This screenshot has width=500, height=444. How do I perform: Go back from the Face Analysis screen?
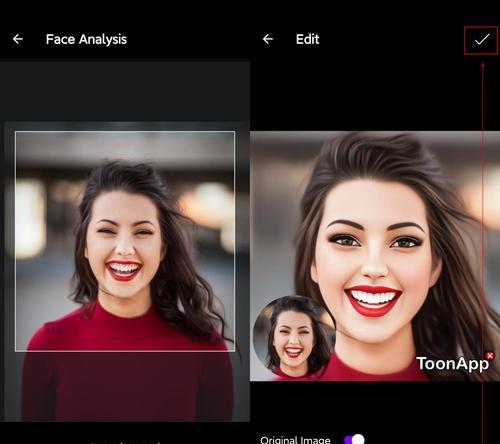(x=18, y=39)
